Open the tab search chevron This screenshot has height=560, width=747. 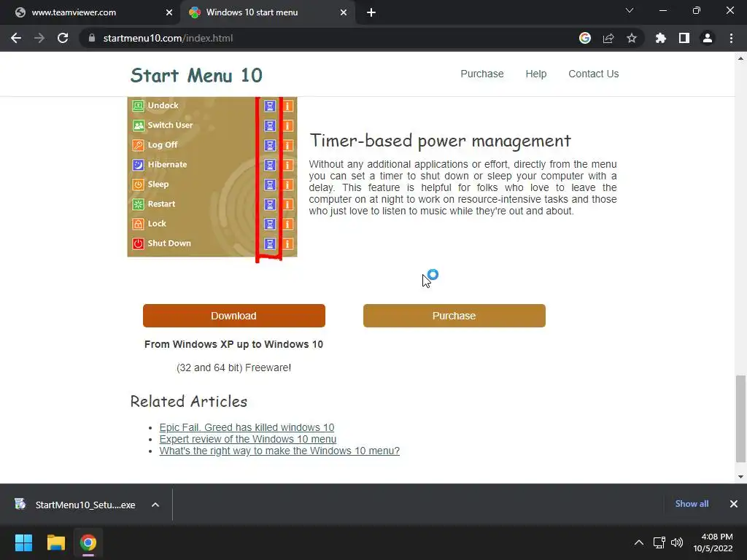pos(630,10)
